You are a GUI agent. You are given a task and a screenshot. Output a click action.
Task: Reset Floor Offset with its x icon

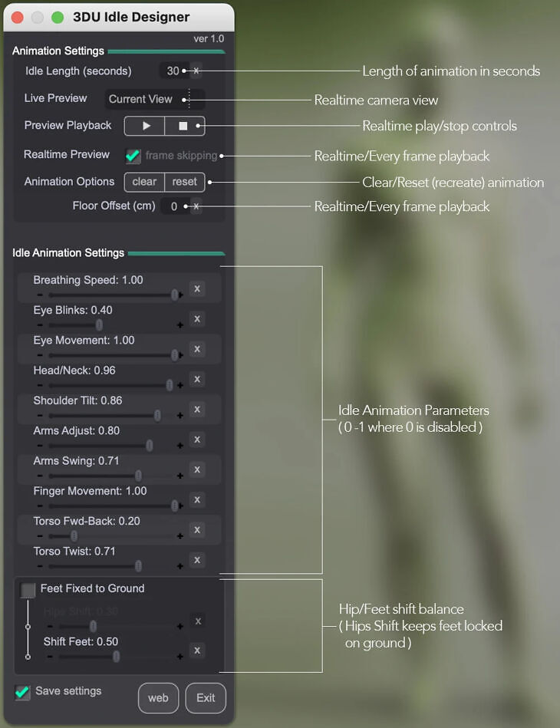196,206
